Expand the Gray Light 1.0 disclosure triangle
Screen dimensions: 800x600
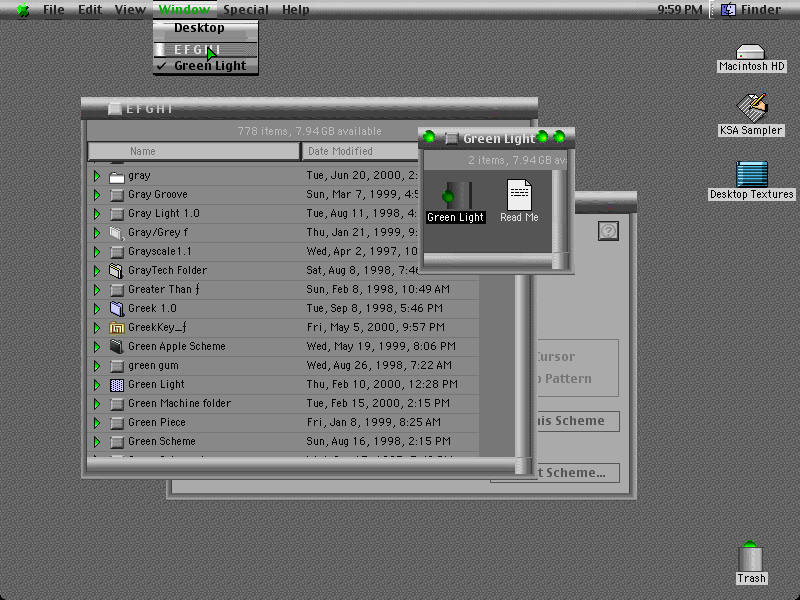coord(97,214)
